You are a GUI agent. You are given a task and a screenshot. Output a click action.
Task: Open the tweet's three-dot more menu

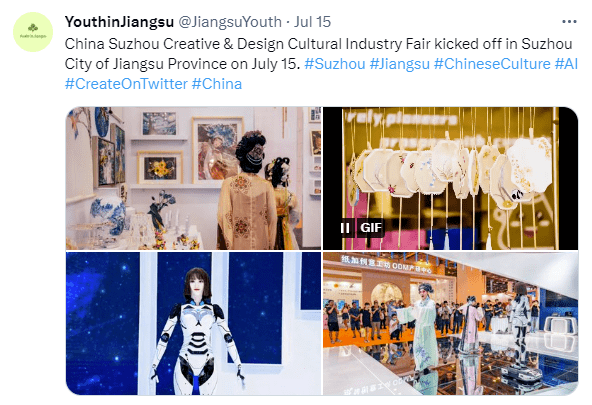coord(569,22)
